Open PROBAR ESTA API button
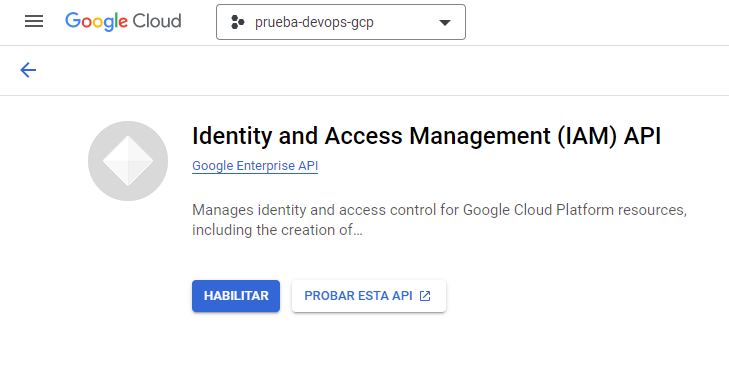 369,296
